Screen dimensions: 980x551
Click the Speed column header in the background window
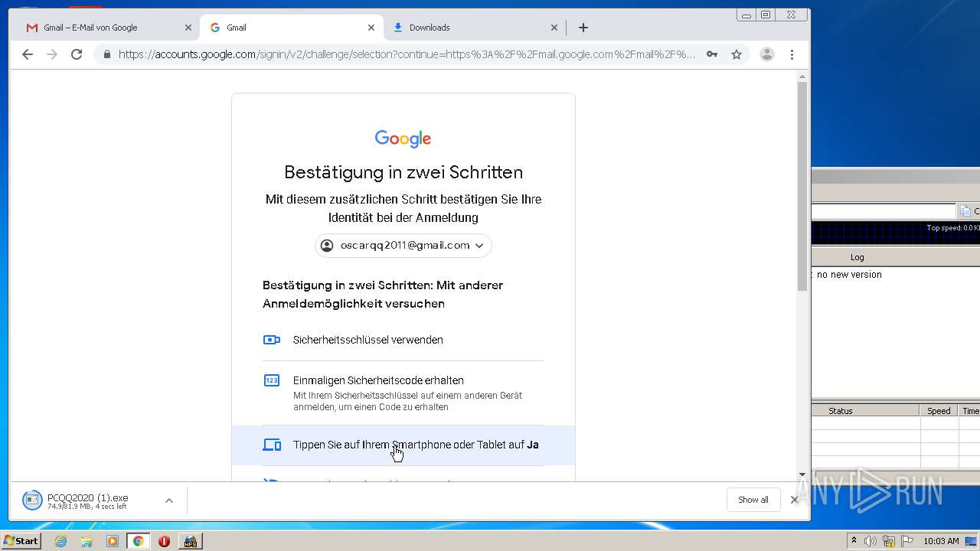tap(939, 411)
